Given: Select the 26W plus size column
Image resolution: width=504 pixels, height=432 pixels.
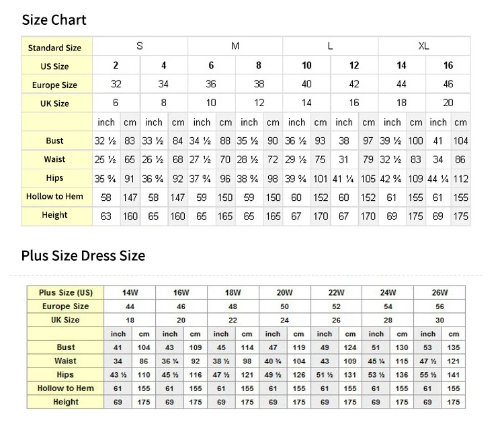Looking at the screenshot, I should pyautogui.click(x=440, y=293).
